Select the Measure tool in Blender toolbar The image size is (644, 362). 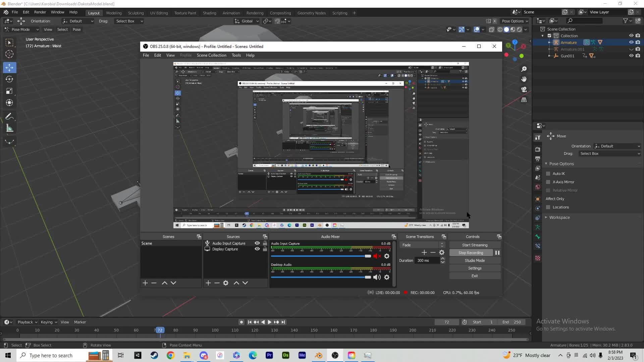(x=9, y=128)
